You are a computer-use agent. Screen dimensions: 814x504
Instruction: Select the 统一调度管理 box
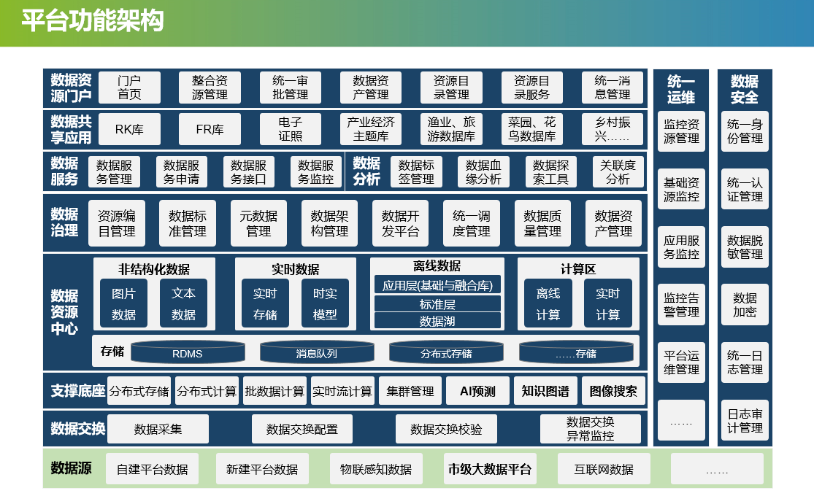coord(472,223)
